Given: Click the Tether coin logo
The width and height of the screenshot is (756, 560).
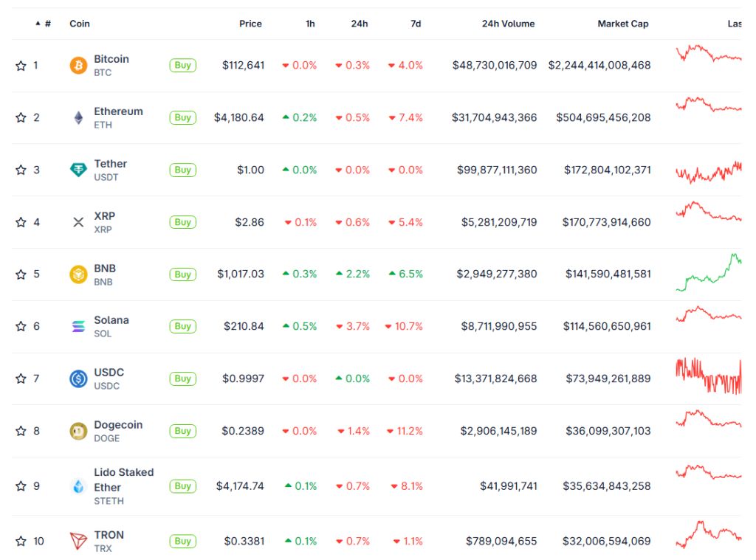Looking at the screenshot, I should point(78,170).
